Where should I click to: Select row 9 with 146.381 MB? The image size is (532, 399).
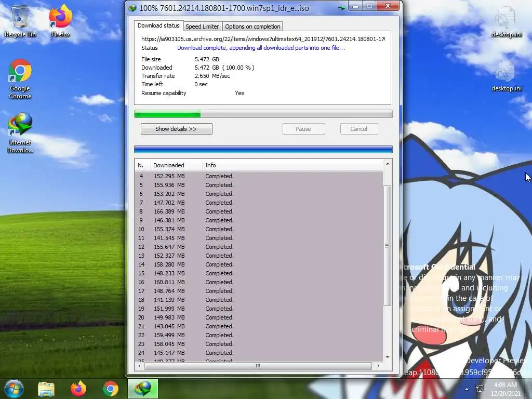[259, 220]
